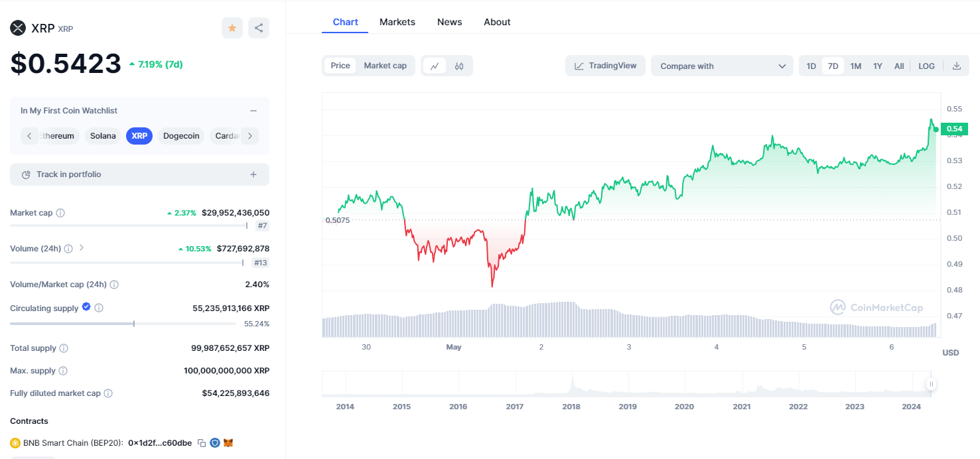Set chart range to 1M
This screenshot has width=980, height=459.
click(856, 66)
